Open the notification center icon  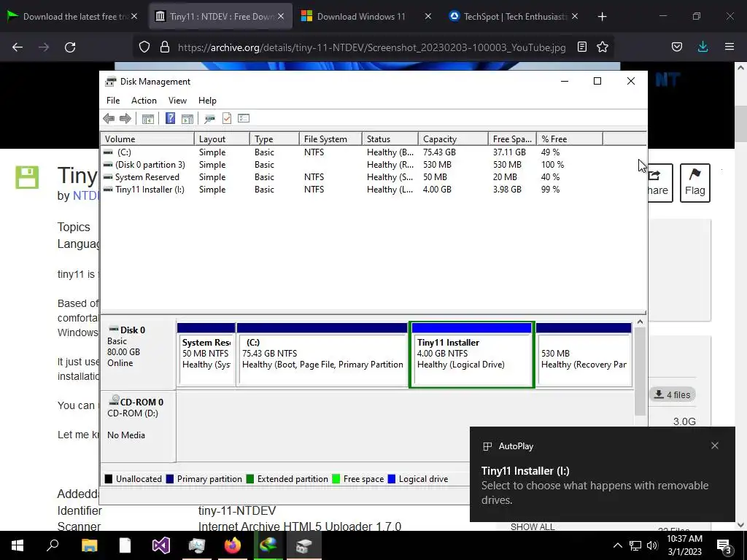pos(724,545)
